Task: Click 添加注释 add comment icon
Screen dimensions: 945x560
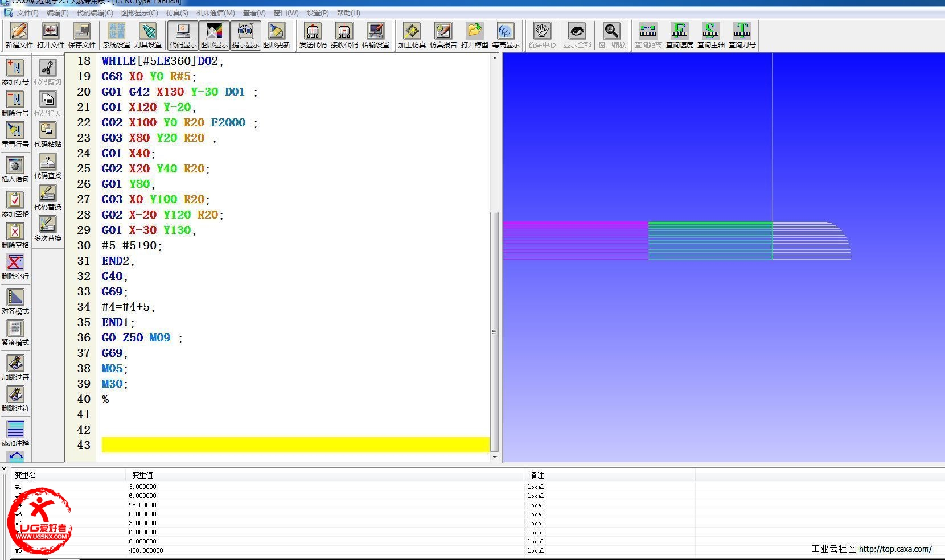Action: pyautogui.click(x=15, y=434)
